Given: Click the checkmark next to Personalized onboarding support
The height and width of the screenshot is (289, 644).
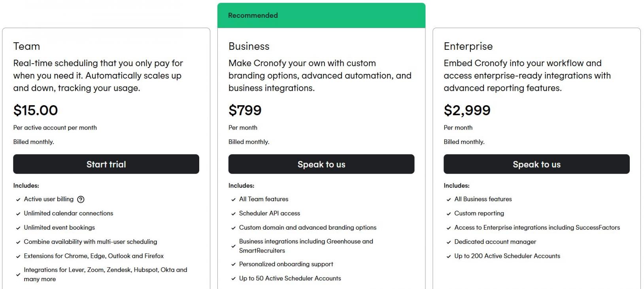Looking at the screenshot, I should 233,264.
